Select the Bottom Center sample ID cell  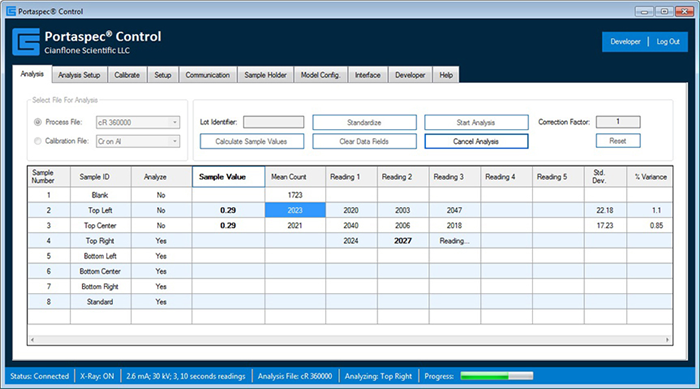100,271
